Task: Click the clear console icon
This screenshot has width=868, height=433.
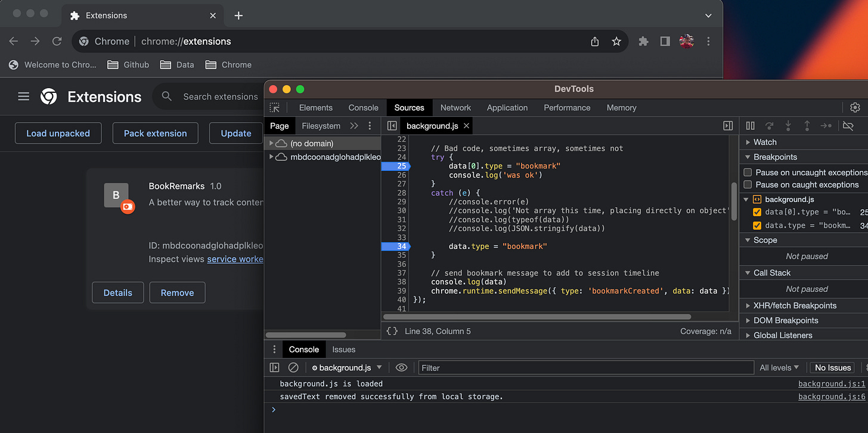Action: click(293, 367)
